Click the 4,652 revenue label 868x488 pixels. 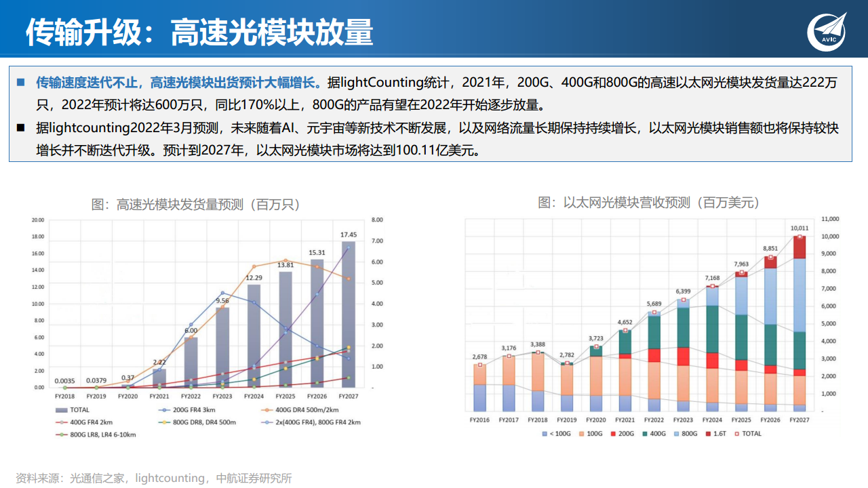click(x=625, y=322)
